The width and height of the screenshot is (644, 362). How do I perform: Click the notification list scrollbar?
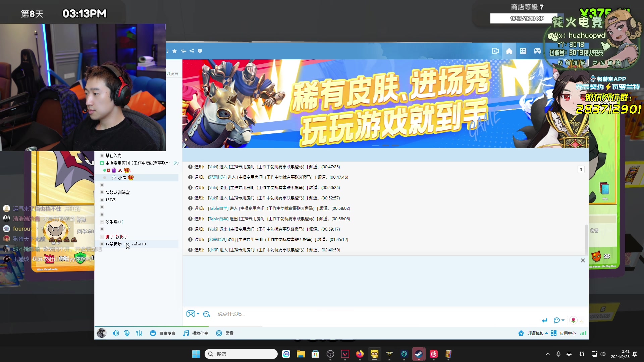pyautogui.click(x=586, y=240)
